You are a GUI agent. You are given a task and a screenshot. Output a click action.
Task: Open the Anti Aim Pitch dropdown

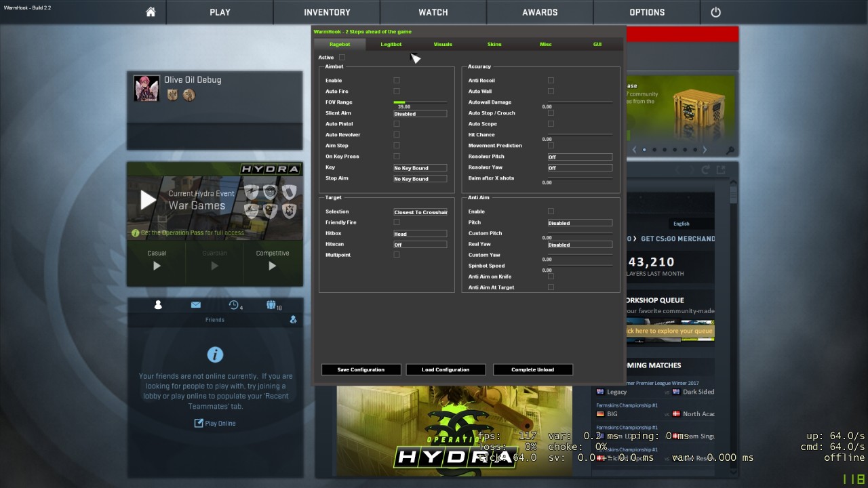580,223
